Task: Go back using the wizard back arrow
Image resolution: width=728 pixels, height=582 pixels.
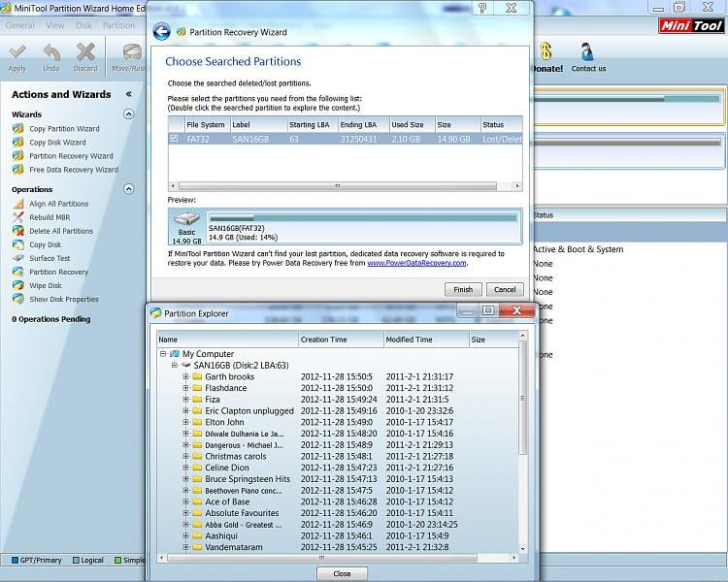Action: pos(161,32)
